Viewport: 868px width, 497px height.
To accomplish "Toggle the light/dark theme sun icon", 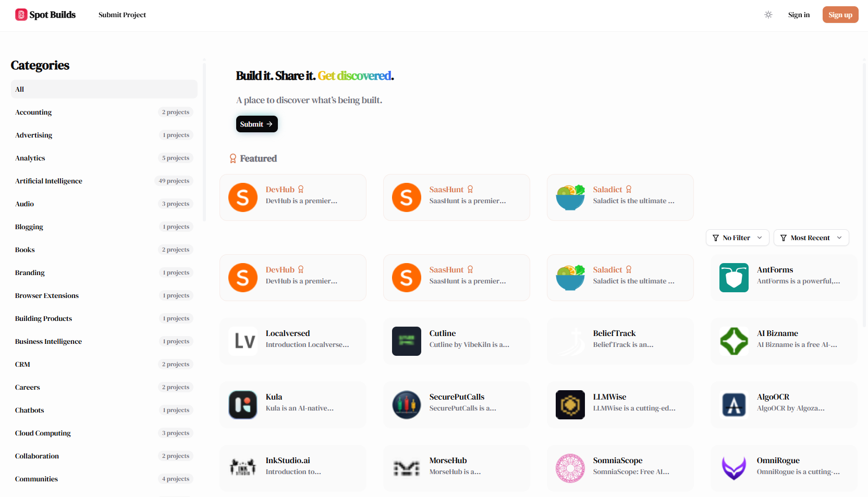I will coord(768,15).
